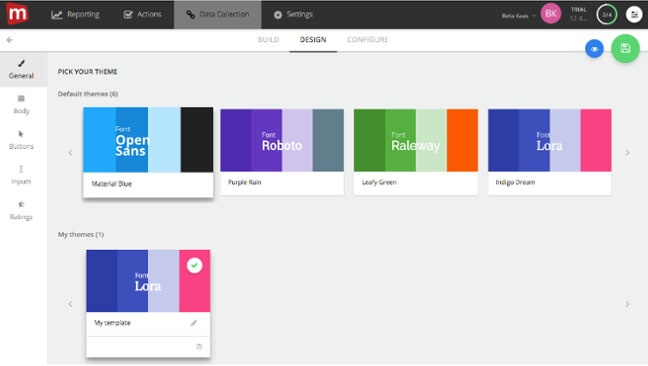Expand the Beta Kaas account dropdown

[519, 16]
